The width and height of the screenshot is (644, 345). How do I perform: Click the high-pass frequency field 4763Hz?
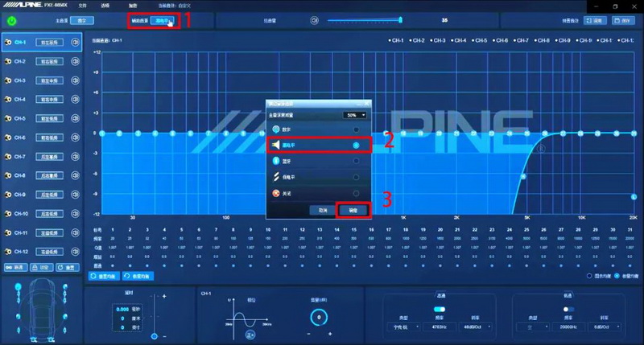[440, 327]
